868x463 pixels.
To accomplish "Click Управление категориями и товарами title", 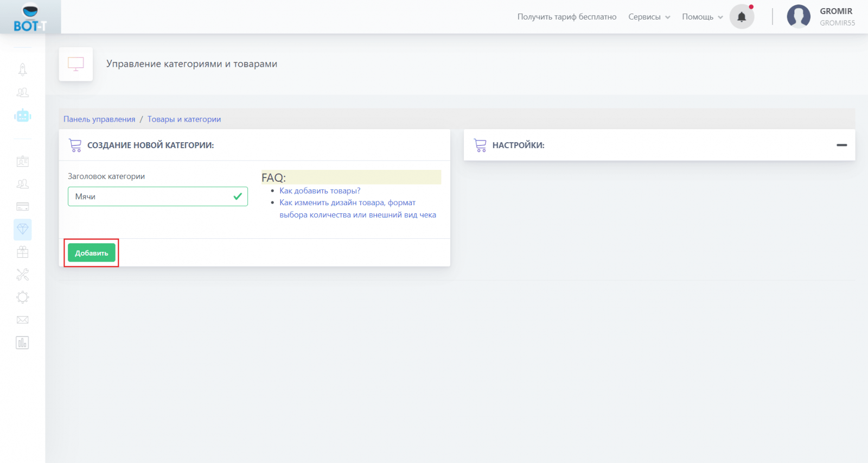I will pos(192,64).
